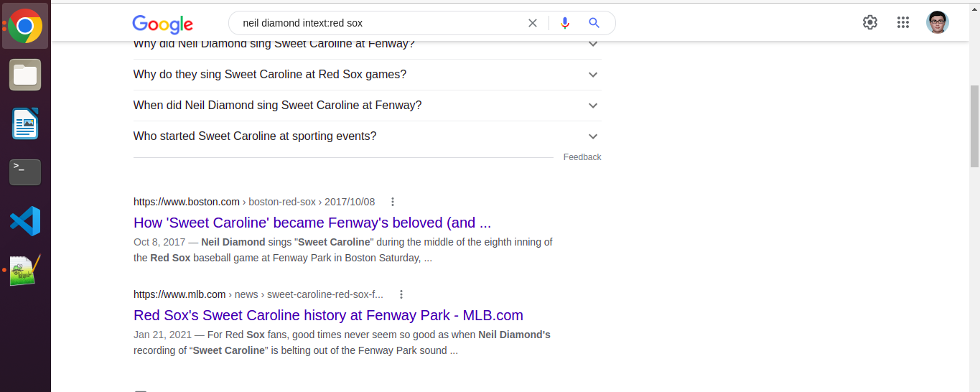Start voice search with microphone icon

tap(565, 23)
